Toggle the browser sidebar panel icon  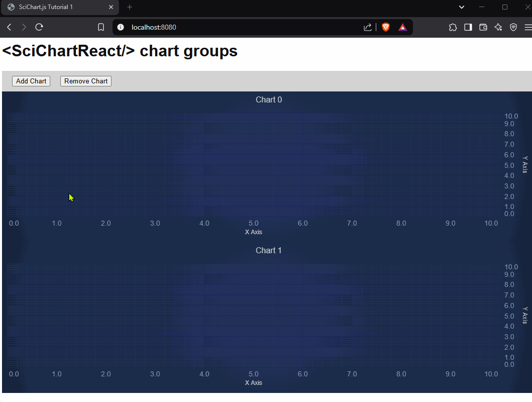(468, 27)
